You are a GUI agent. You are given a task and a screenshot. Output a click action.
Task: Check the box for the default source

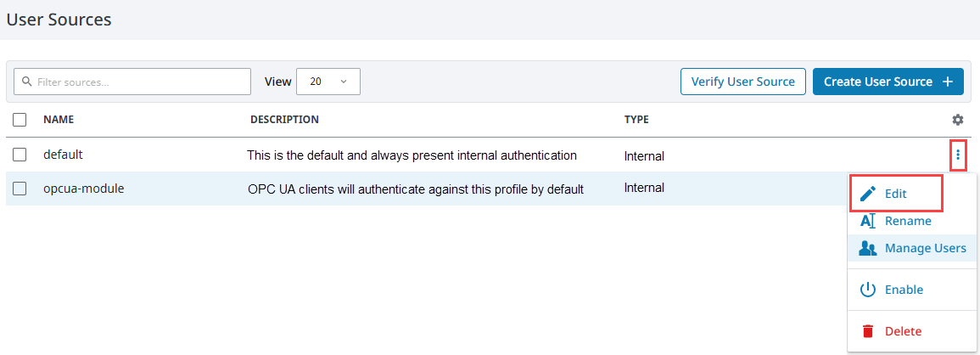(20, 154)
